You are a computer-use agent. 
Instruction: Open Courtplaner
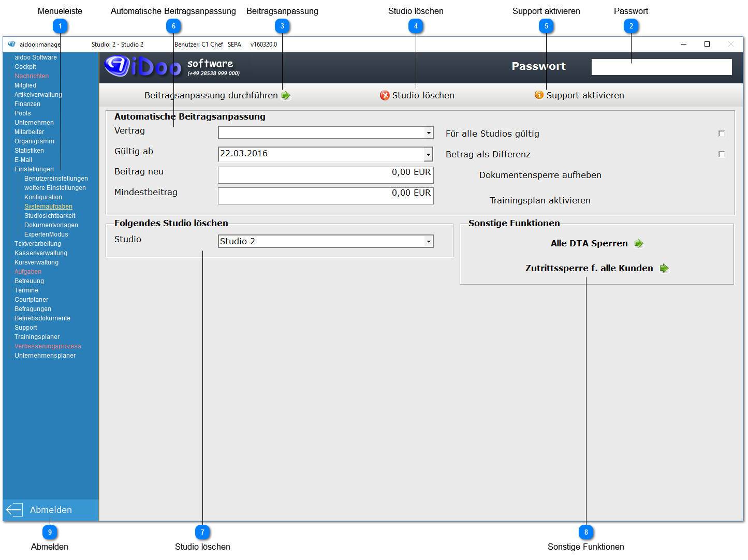pos(31,300)
